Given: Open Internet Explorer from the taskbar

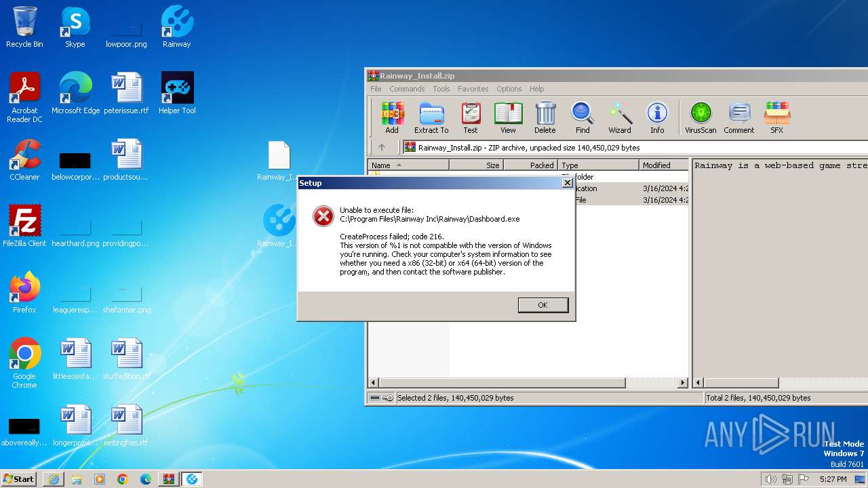Looking at the screenshot, I should [x=54, y=479].
